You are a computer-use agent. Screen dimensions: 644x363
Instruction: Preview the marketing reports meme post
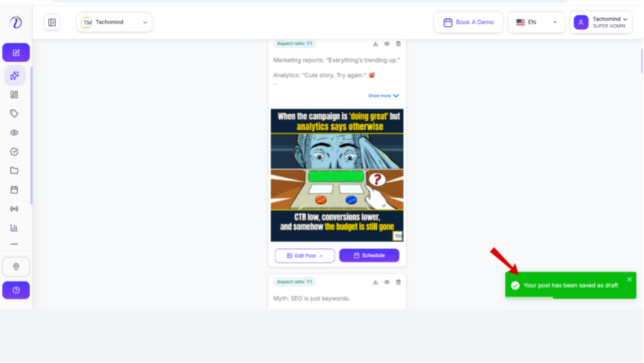click(387, 44)
